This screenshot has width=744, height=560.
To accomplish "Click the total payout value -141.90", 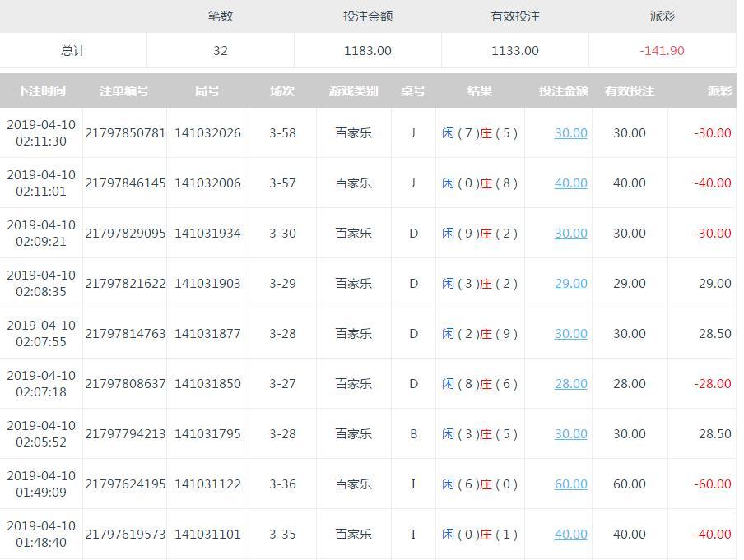I will pos(662,51).
